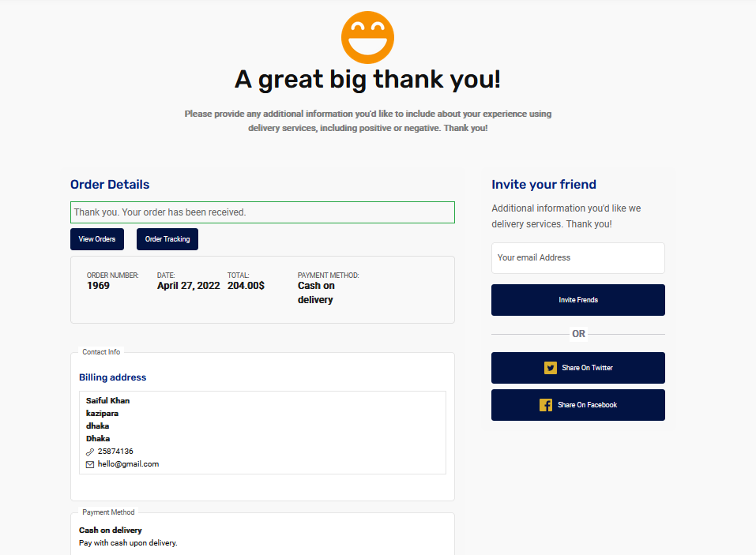The image size is (756, 555).
Task: Click the 'A great big thank you!' title
Action: point(367,80)
